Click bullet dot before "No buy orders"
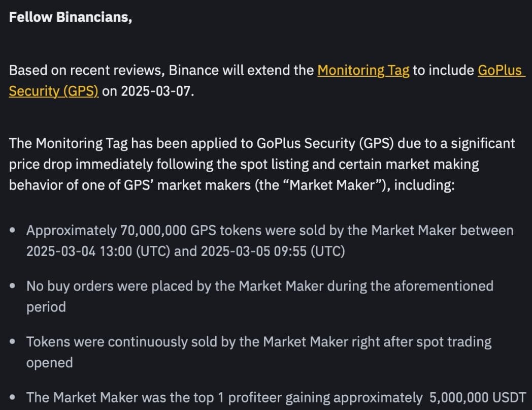Image resolution: width=532 pixels, height=410 pixels. click(x=14, y=287)
